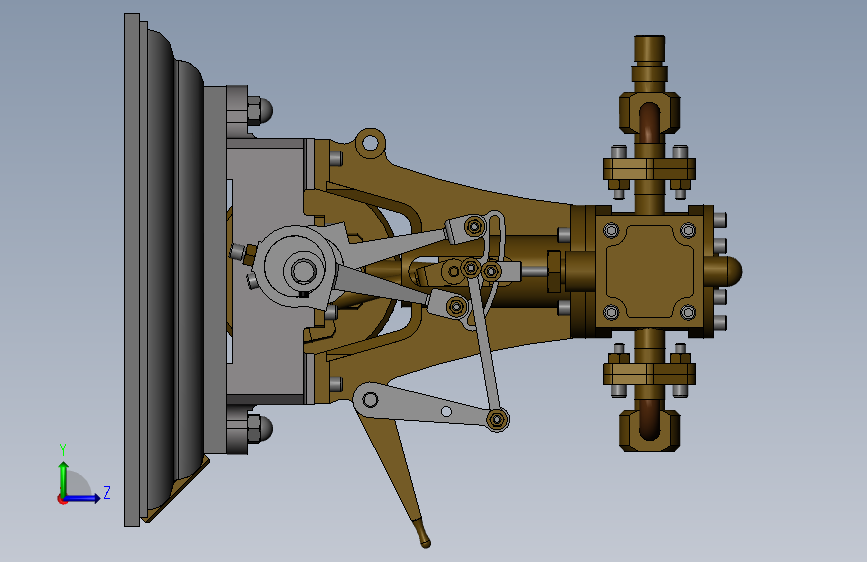Select the ring eyelet atop the brass frame
This screenshot has height=562, width=867.
coord(370,143)
